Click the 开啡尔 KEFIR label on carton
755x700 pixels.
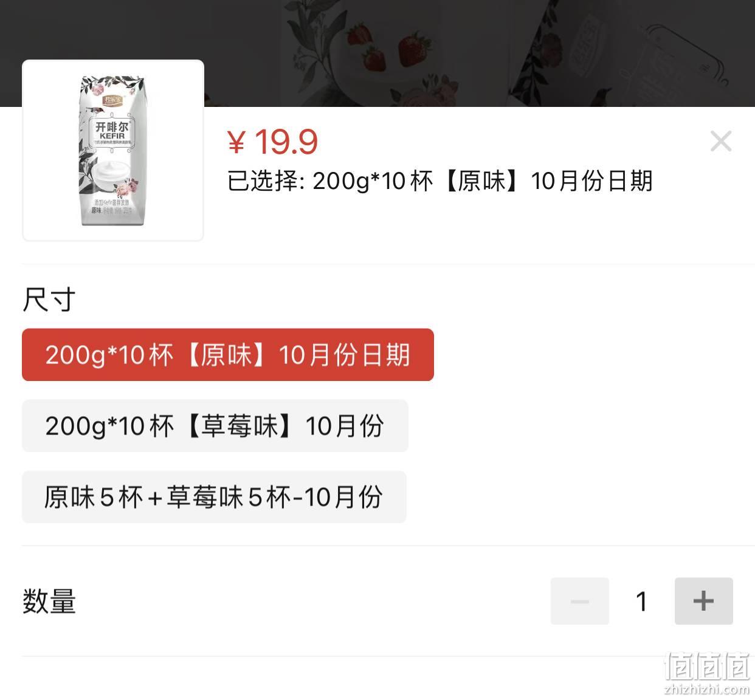coord(112,130)
